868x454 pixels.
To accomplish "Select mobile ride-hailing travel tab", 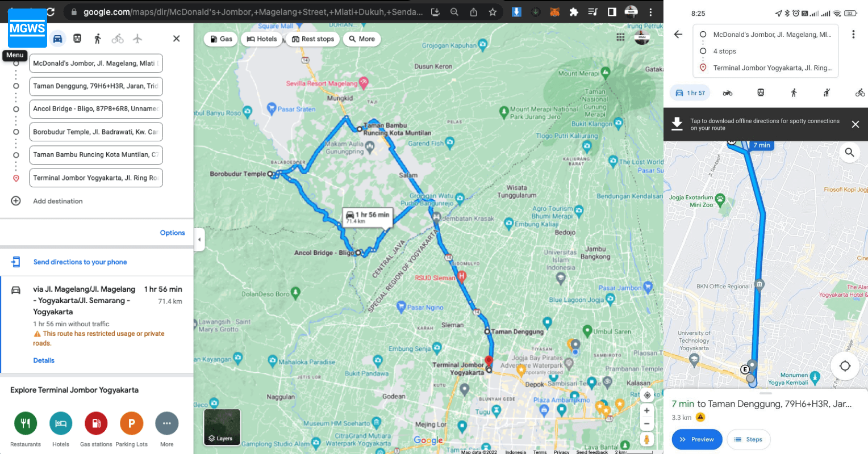I will 827,93.
